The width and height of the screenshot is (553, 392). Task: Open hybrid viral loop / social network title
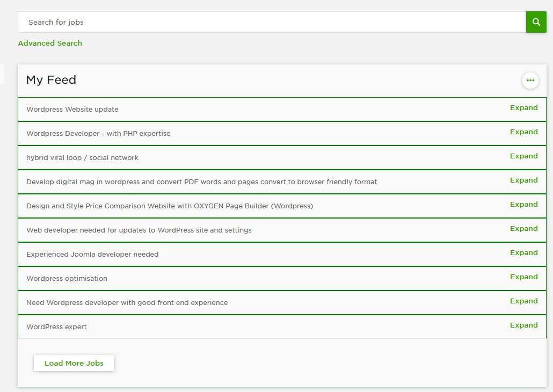click(82, 158)
